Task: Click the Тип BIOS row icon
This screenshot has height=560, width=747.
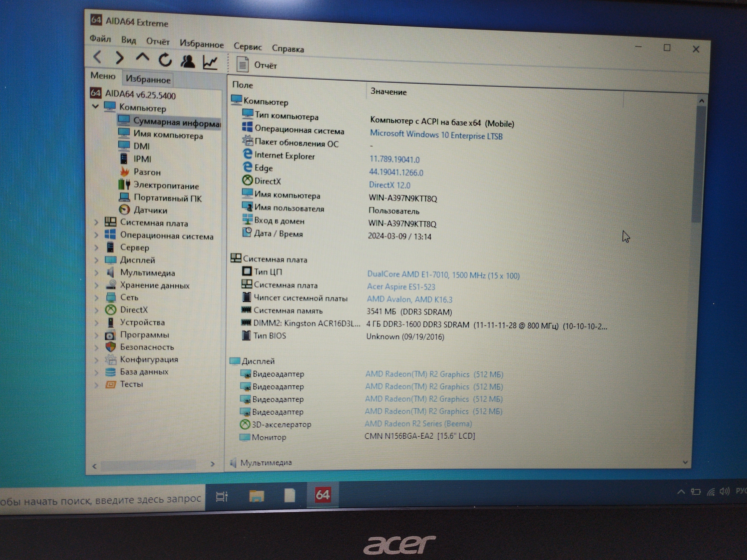Action: tap(246, 335)
